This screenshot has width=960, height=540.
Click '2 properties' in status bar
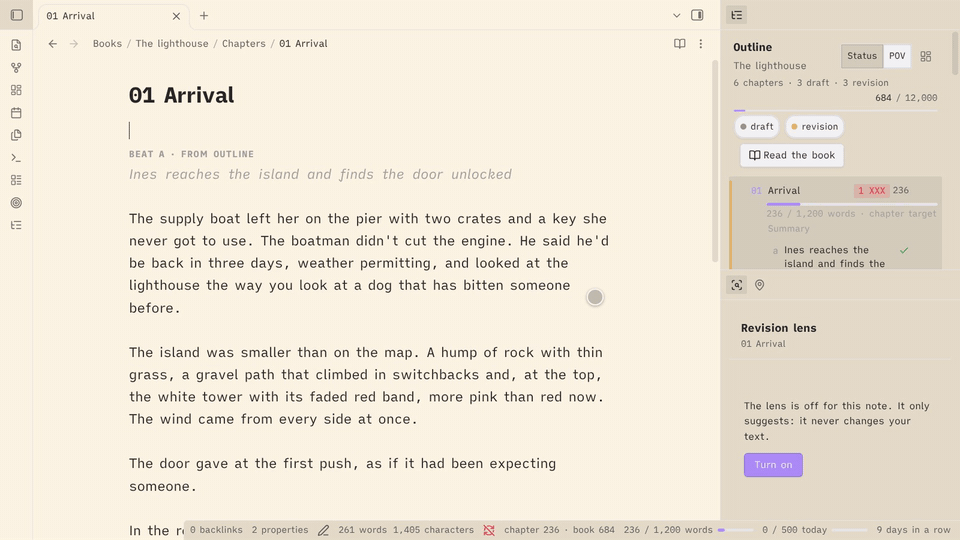[x=280, y=530]
